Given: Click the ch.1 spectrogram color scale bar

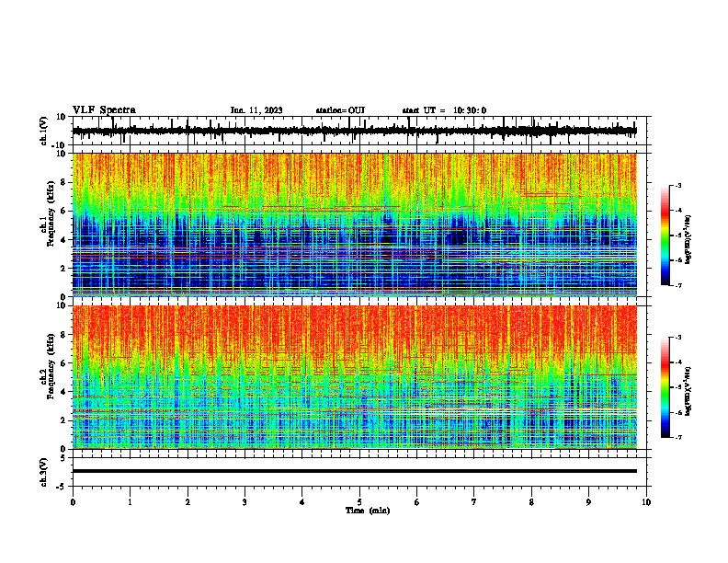Looking at the screenshot, I should pos(665,236).
